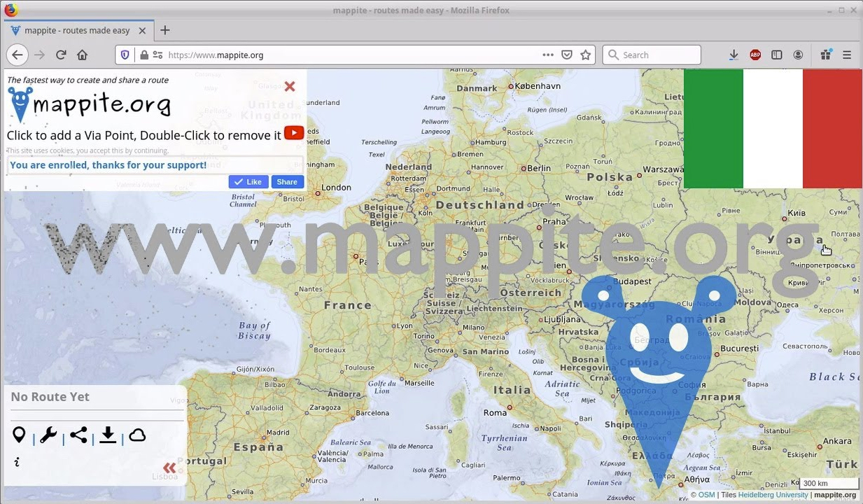Click the Italian flag image
Viewport: 863px width, 504px height.
tap(773, 129)
